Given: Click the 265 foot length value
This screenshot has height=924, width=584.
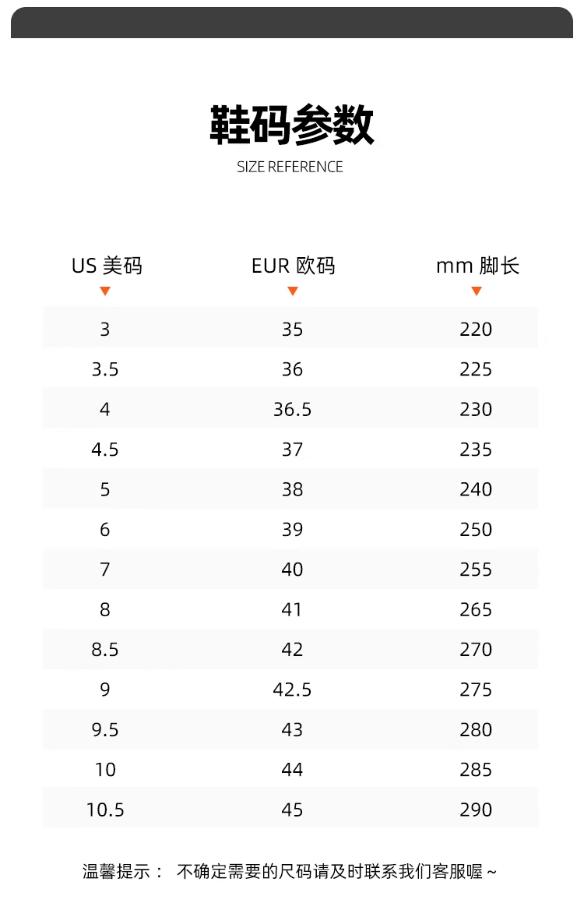Looking at the screenshot, I should point(476,610).
